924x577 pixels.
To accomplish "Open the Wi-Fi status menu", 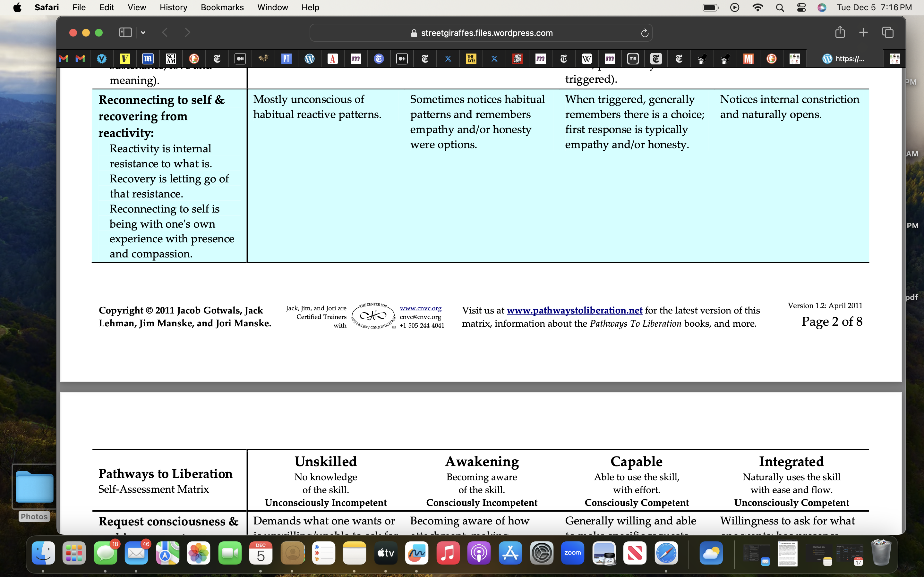I will click(x=757, y=7).
